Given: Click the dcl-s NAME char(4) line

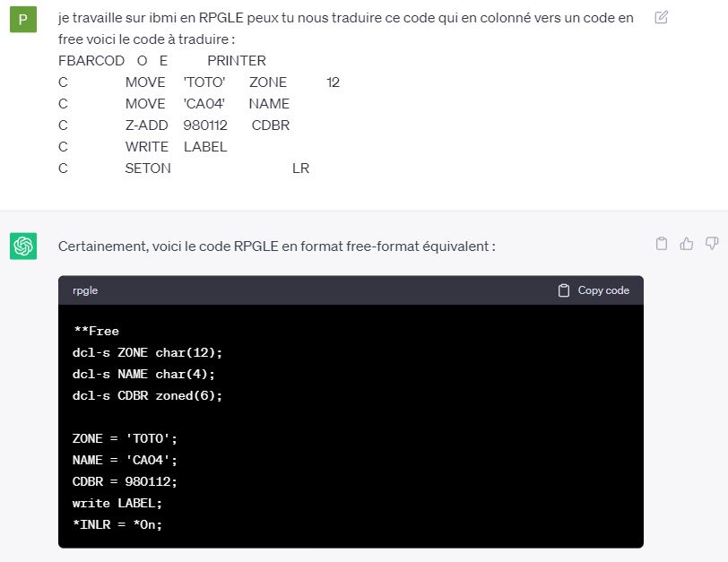Looking at the screenshot, I should pos(143,374).
